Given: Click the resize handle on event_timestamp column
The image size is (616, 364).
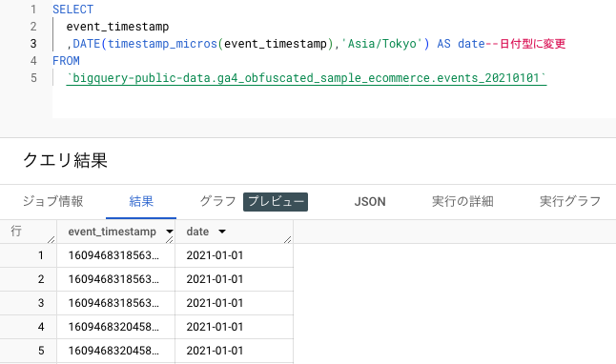Looking at the screenshot, I should pos(170,239).
